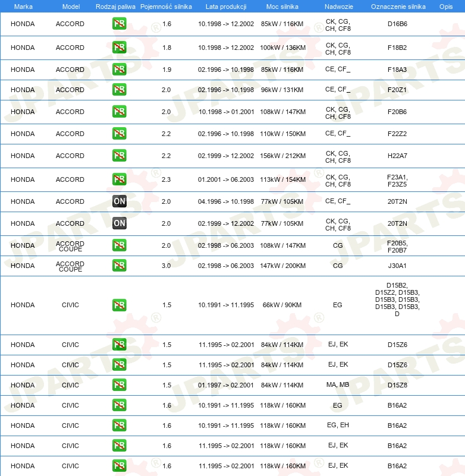Click the F20B5, F20B7 engine cell

click(397, 247)
